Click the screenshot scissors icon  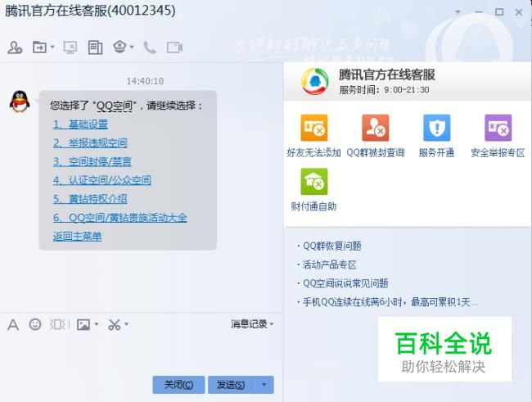[114, 324]
